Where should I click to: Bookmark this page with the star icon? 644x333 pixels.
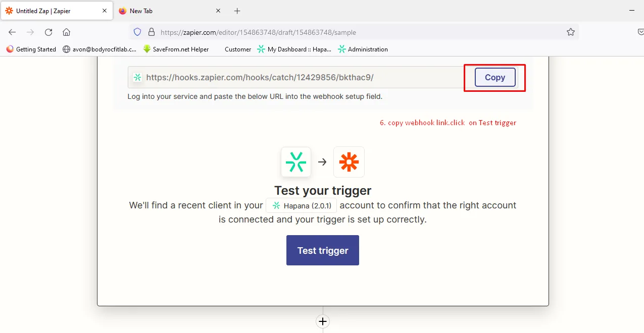571,32
